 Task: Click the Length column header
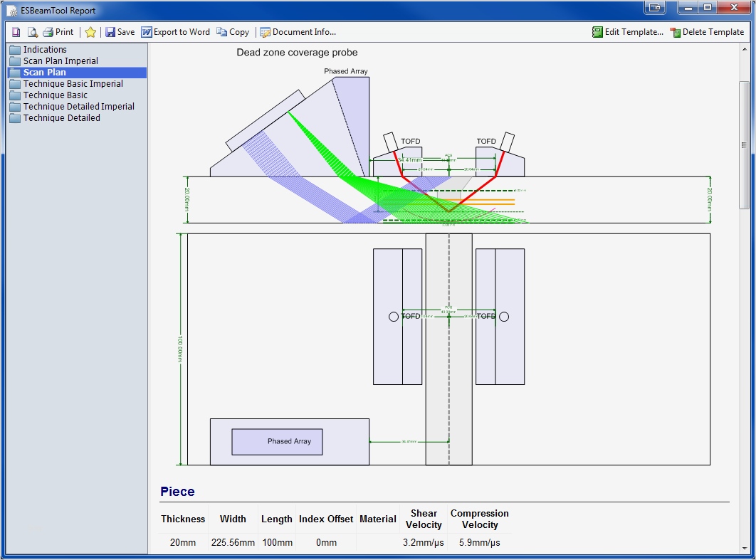[277, 519]
